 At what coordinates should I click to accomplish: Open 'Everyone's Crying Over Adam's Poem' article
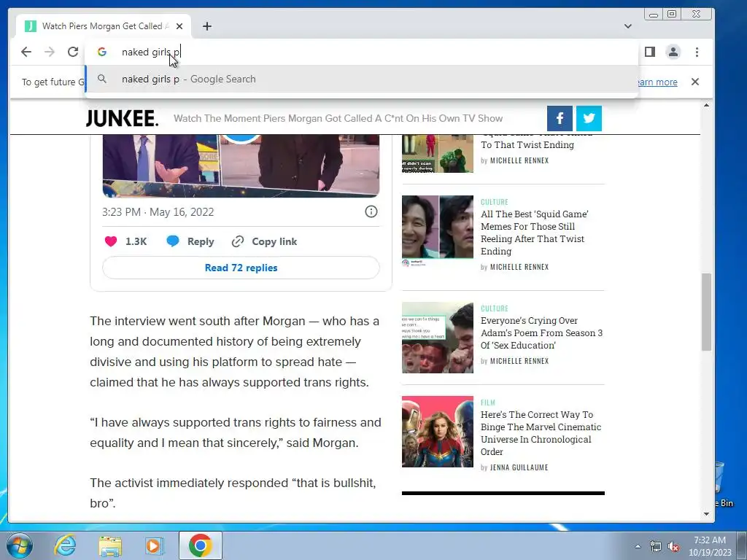click(542, 332)
